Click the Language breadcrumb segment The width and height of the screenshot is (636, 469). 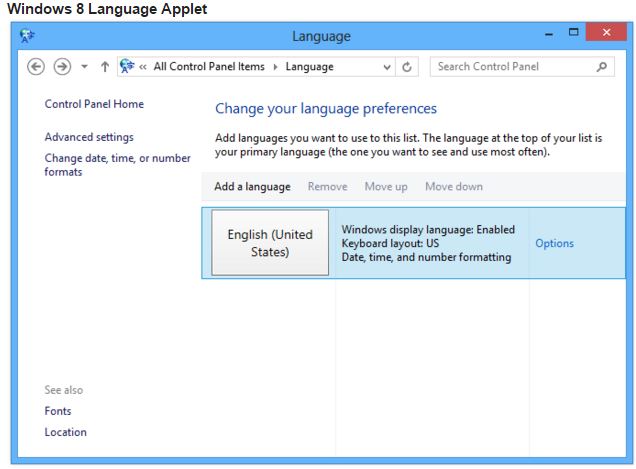click(x=309, y=67)
